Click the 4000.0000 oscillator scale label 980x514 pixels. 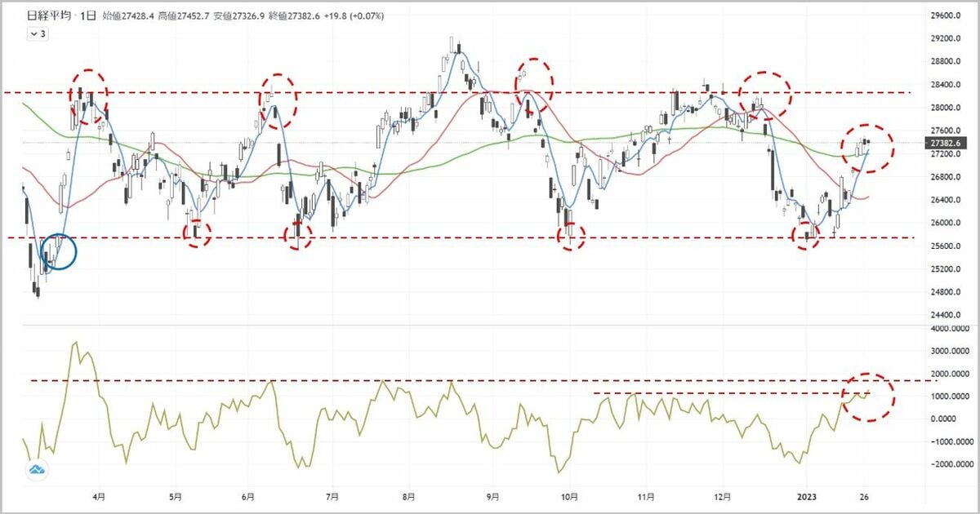pyautogui.click(x=950, y=329)
